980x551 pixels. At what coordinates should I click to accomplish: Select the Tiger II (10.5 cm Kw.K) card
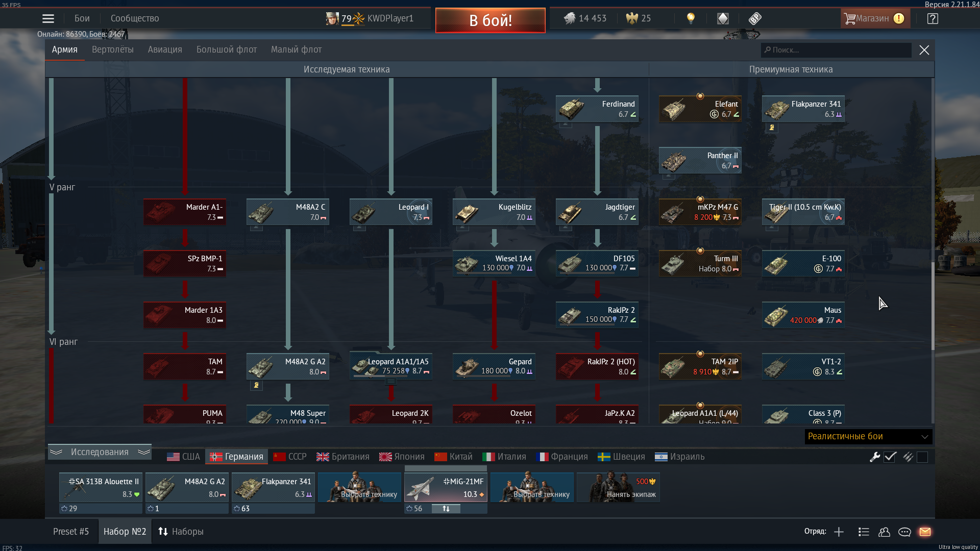[x=803, y=212]
